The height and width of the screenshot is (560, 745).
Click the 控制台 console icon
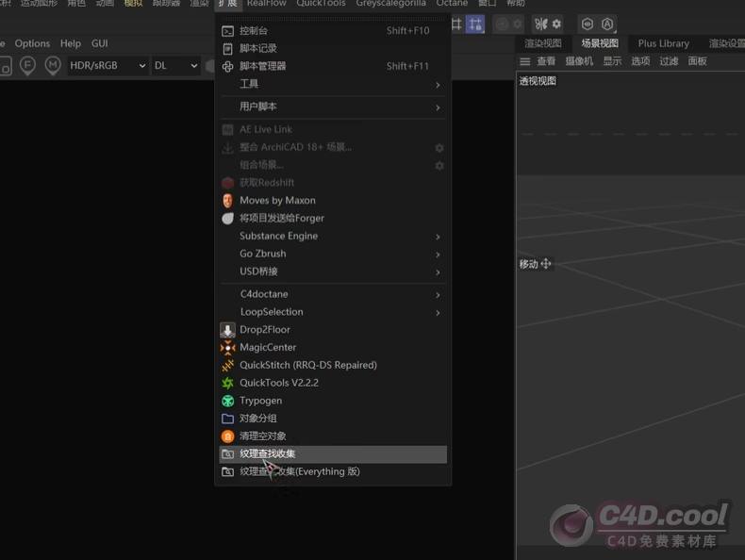click(x=227, y=31)
